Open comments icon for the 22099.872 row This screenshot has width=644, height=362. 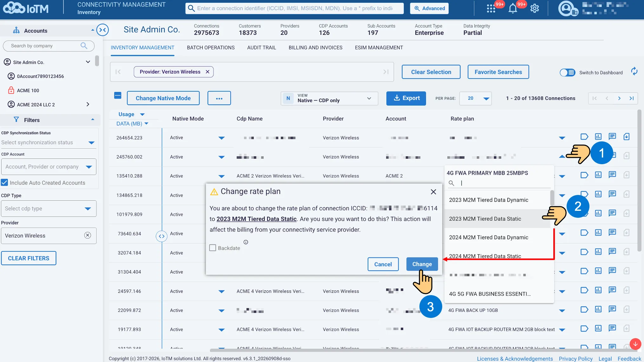pyautogui.click(x=612, y=309)
